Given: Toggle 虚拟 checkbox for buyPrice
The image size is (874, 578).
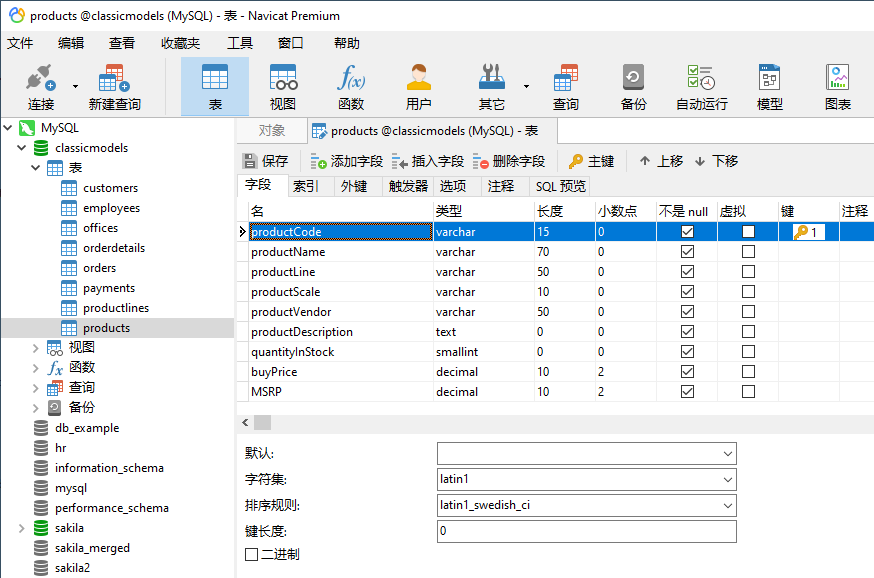Looking at the screenshot, I should 749,372.
